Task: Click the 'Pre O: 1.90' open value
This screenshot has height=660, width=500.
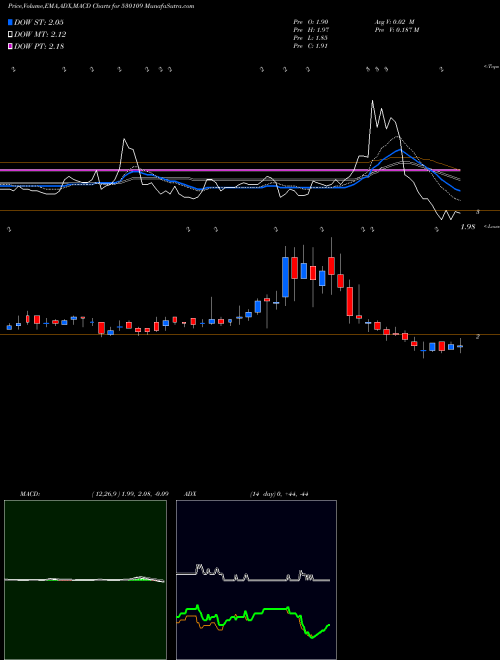Action: coord(311,22)
